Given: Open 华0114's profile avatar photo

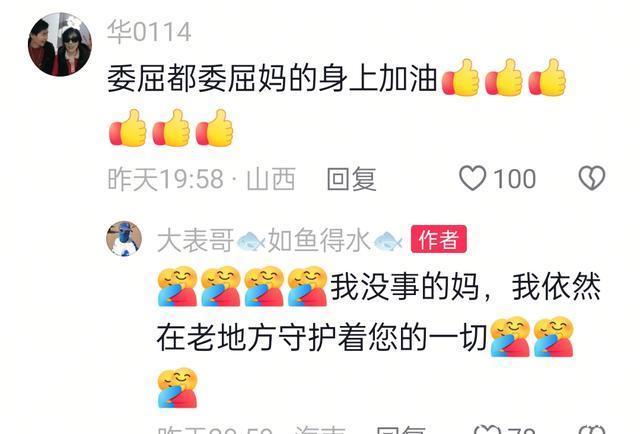Looking at the screenshot, I should [x=60, y=44].
